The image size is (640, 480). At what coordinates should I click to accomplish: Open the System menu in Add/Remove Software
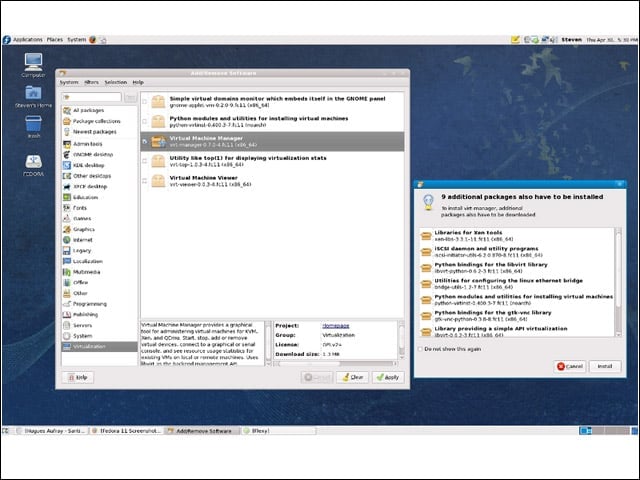tap(69, 82)
